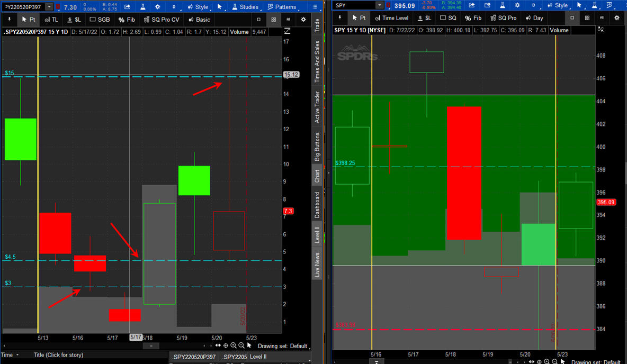Viewport: 627px width, 364px height.
Task: Open Drawing set: Default menu, left chart
Action: tap(283, 346)
